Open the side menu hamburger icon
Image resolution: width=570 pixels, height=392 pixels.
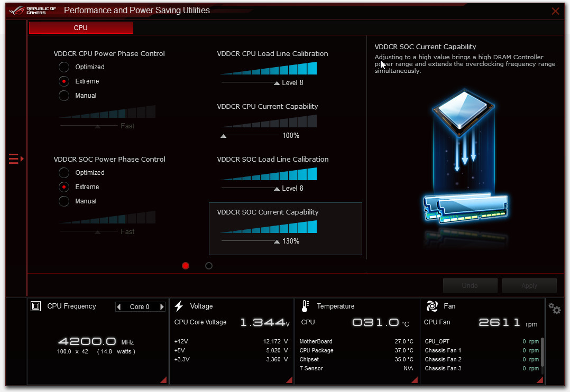point(16,159)
